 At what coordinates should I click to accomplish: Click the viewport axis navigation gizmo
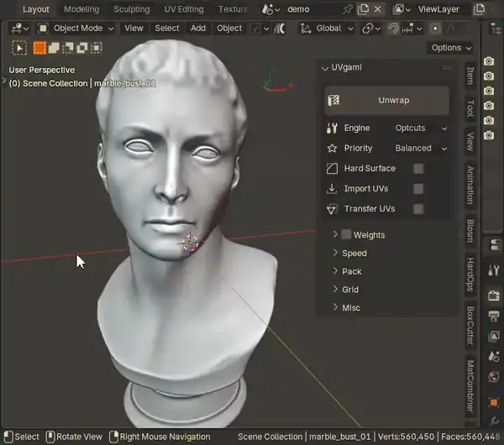pyautogui.click(x=276, y=83)
